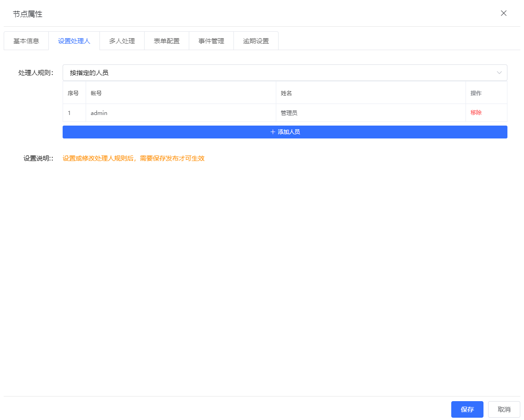Click 移除 to remove the admin row
The height and width of the screenshot is (420, 524).
pos(476,113)
